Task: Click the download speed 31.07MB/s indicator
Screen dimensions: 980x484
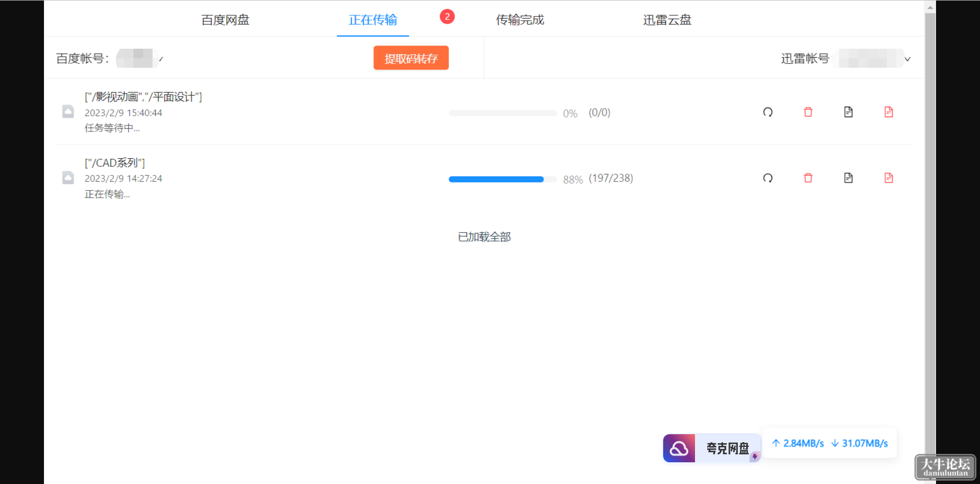Action: point(859,443)
